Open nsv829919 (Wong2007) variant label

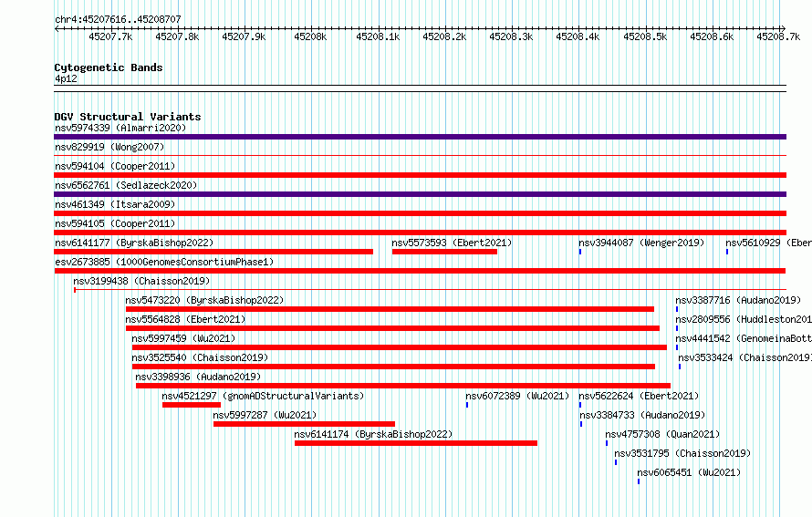109,147
